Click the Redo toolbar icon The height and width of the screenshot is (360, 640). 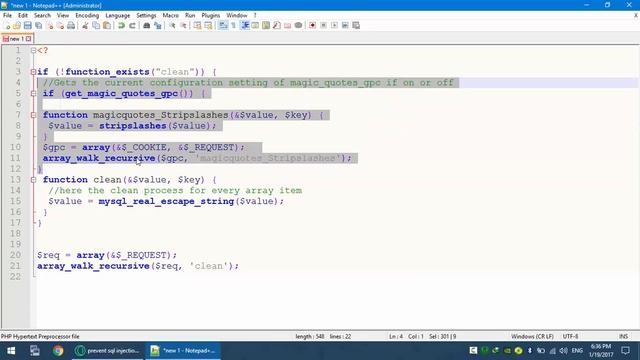tap(132, 25)
